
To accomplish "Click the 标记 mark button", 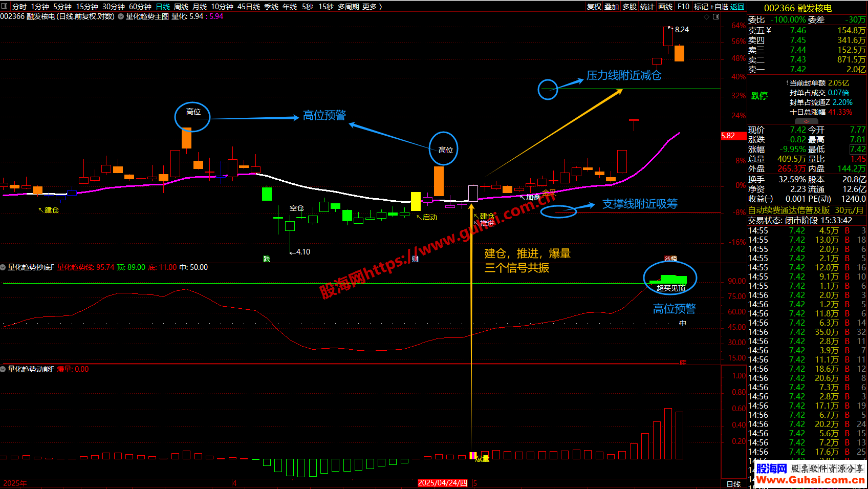I will click(x=701, y=7).
